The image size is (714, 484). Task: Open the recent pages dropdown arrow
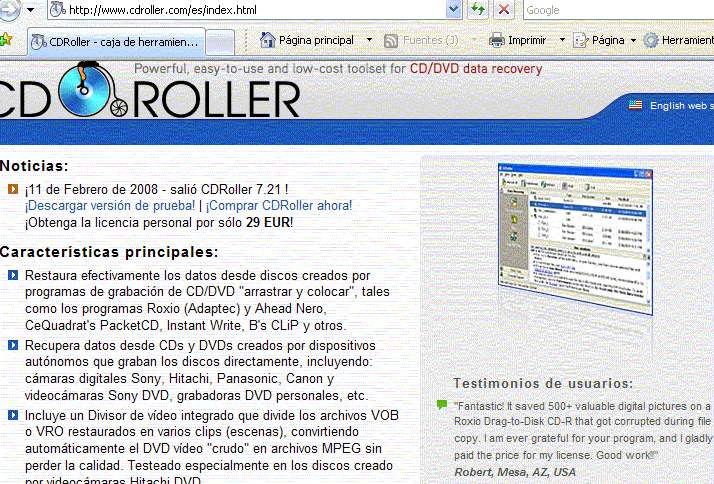31,10
